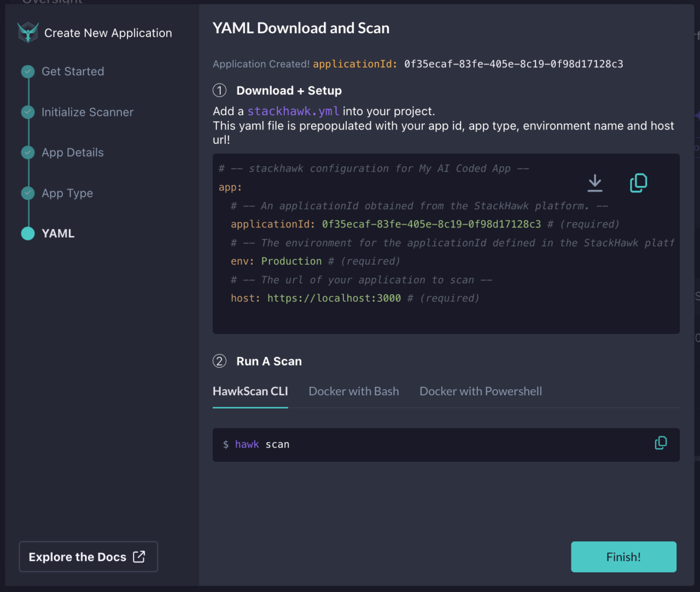Click the checkmark beside App Details

pyautogui.click(x=28, y=153)
